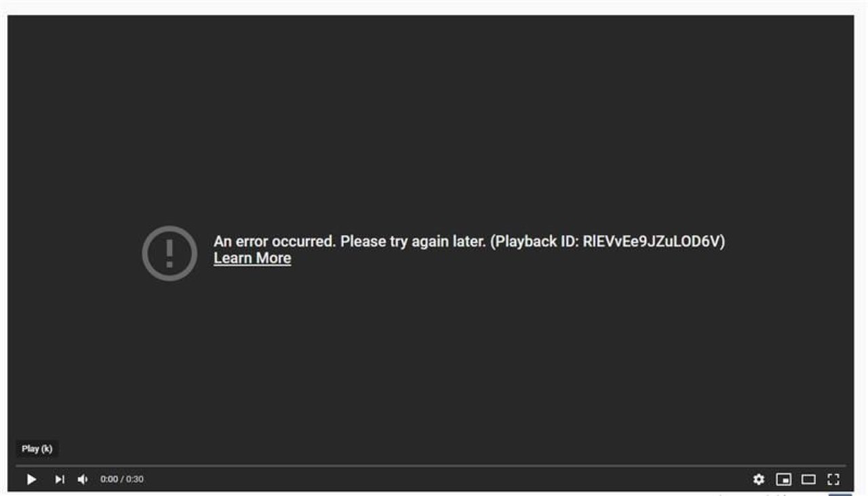Click the exclamation error icon
Screen dimensions: 868x496
(170, 253)
